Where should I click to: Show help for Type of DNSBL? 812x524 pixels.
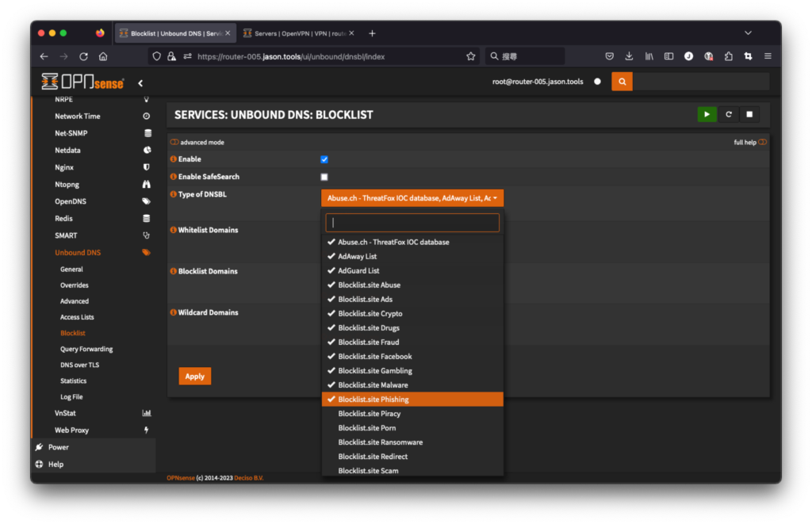point(174,194)
